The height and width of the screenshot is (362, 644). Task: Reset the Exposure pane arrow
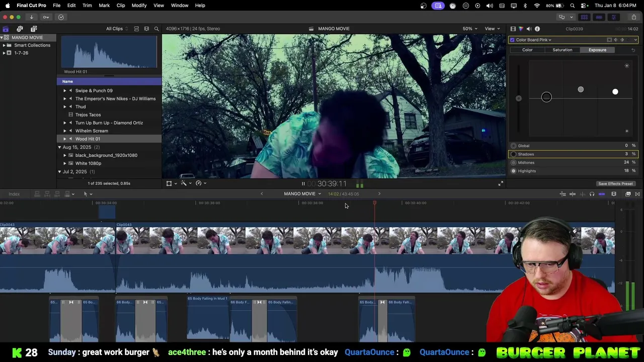[x=633, y=50]
